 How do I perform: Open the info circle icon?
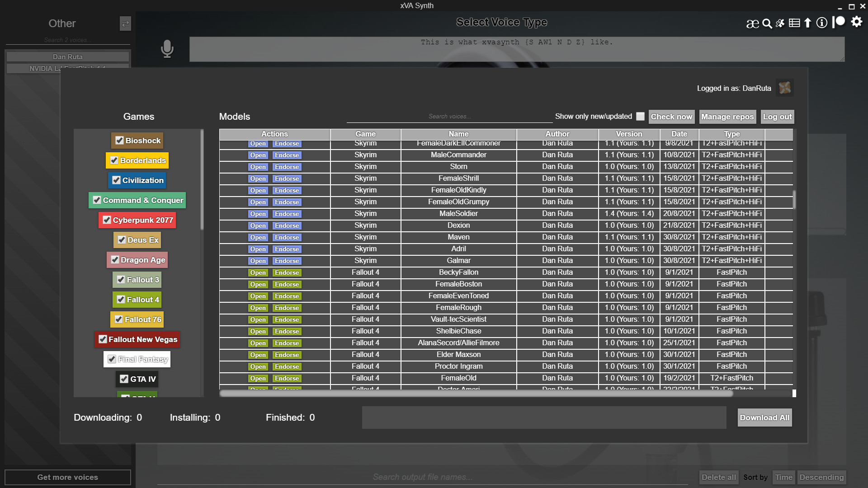(x=822, y=23)
